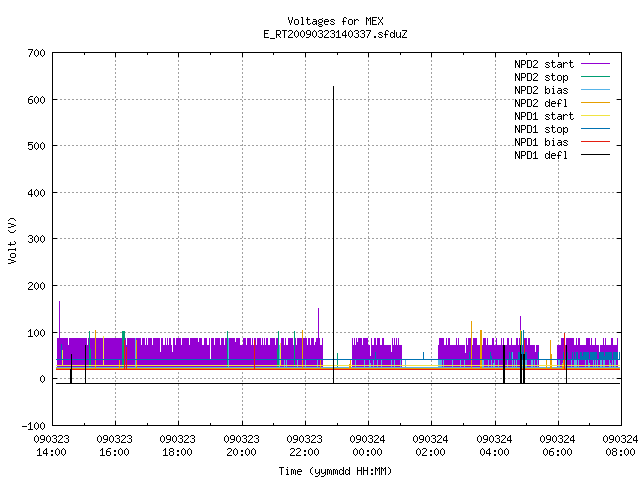The image size is (640, 480).
Task: Click the 090324 04:00 time tick label
Action: click(x=494, y=446)
